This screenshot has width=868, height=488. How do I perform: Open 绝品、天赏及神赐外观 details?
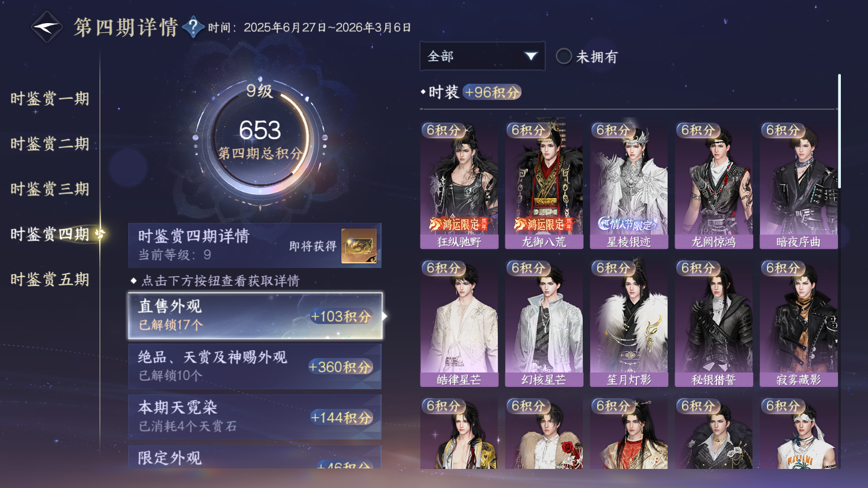click(x=255, y=366)
